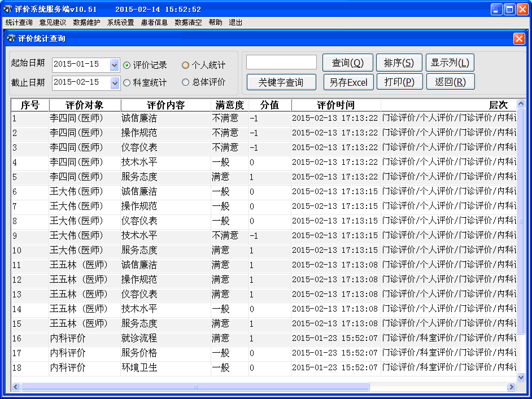Click the 另存Excel button
The width and height of the screenshot is (532, 399).
click(x=348, y=82)
